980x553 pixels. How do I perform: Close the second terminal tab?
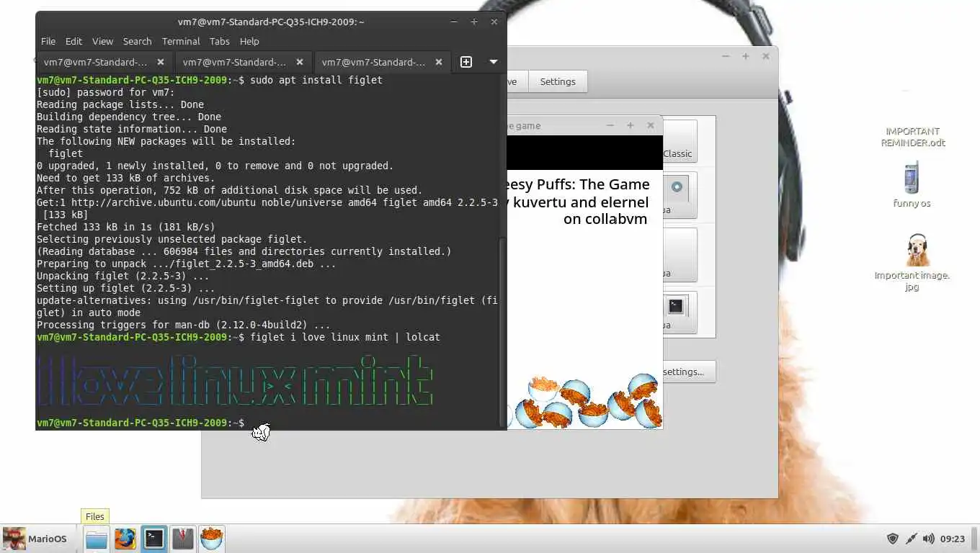300,62
